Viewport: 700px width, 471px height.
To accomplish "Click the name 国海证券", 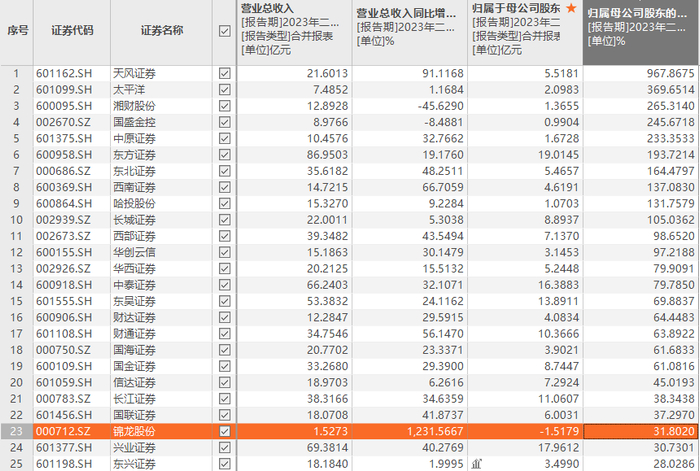I will pos(134,350).
